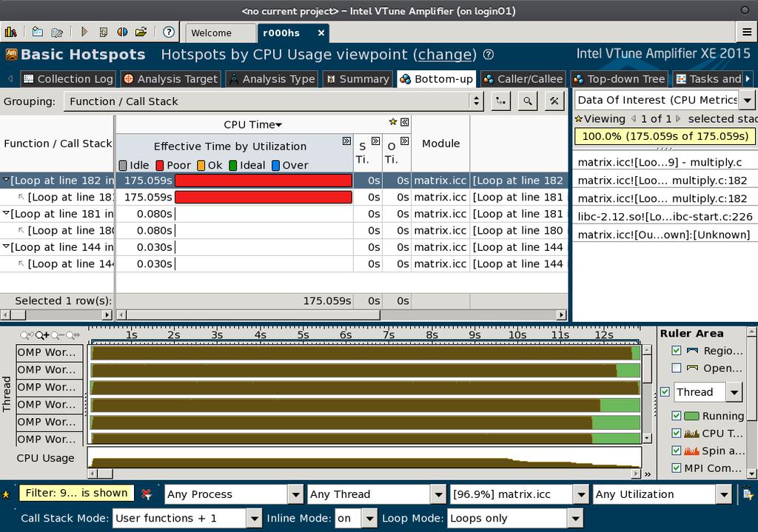
Task: Open the Call Stack Mode dropdown
Action: tap(255, 519)
